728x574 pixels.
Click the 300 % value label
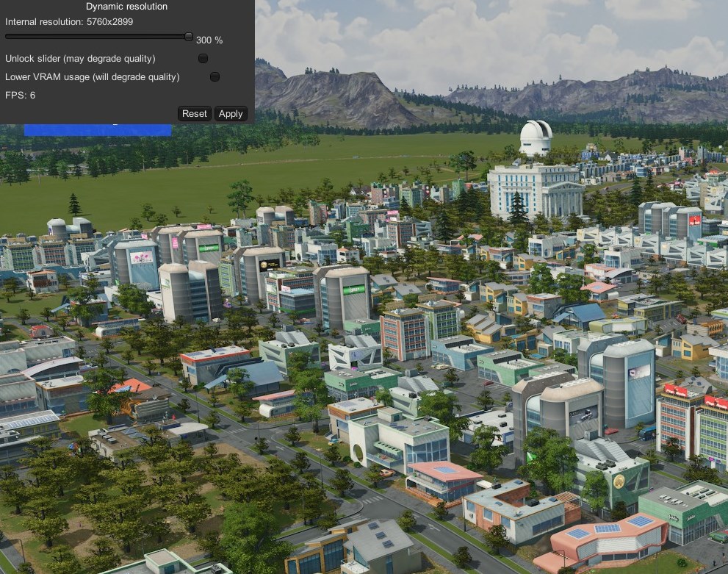click(x=209, y=40)
